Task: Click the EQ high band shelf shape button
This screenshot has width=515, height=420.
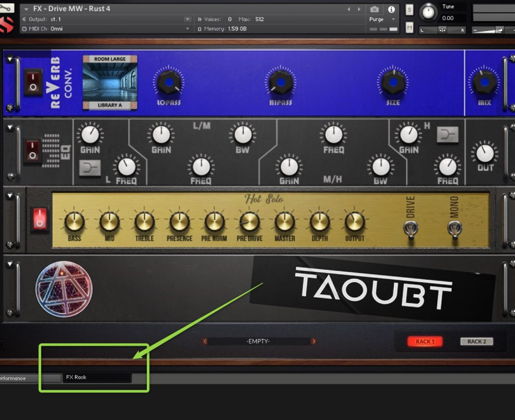Action: 447,135
